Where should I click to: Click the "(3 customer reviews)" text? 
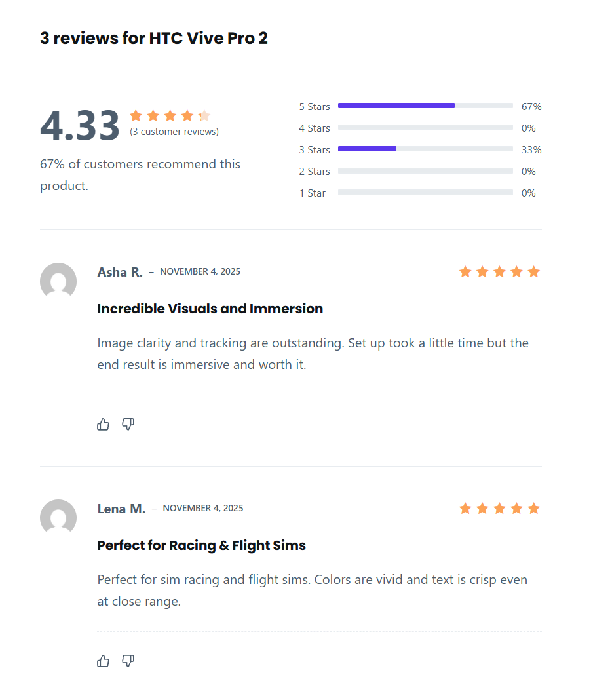pyautogui.click(x=174, y=132)
